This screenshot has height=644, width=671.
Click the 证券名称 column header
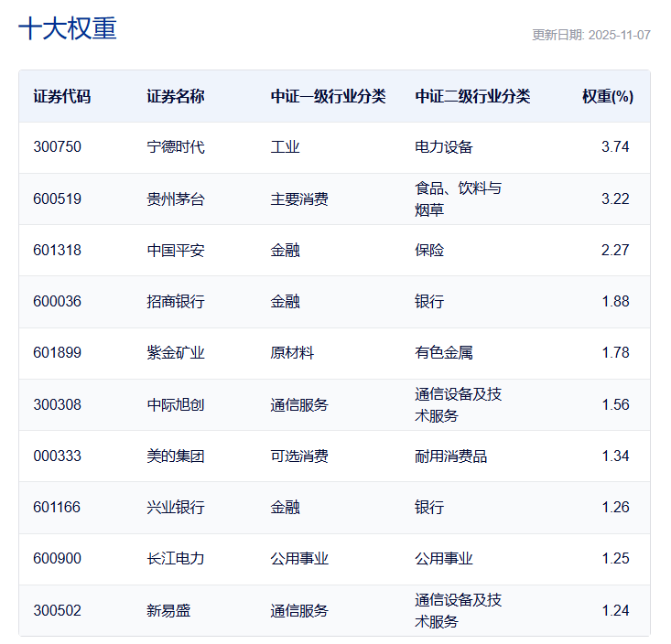176,96
